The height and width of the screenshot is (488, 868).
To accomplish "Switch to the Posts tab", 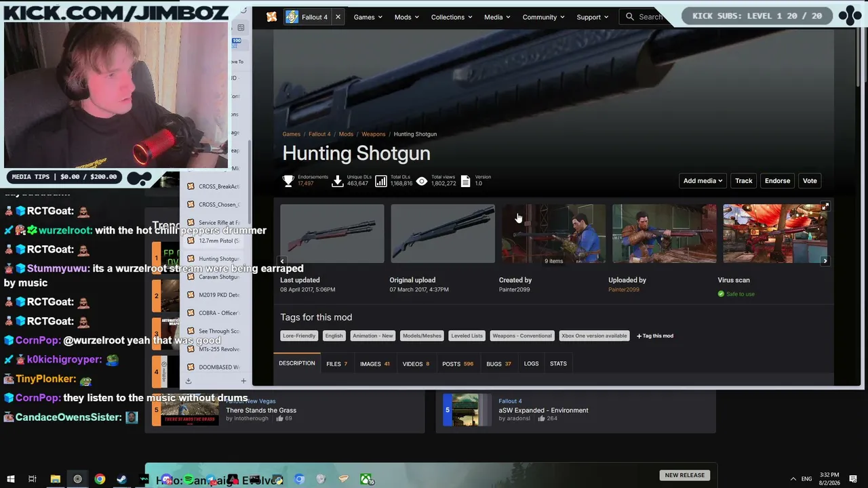I will (x=458, y=364).
